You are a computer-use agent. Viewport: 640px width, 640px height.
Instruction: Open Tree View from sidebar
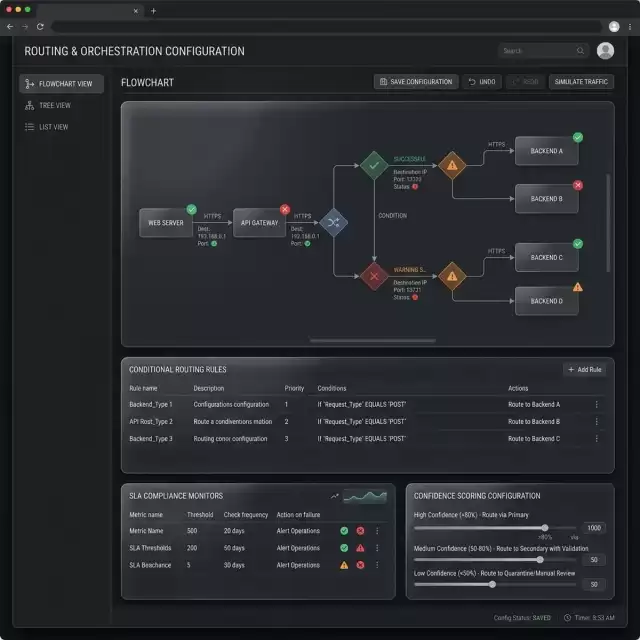48,105
